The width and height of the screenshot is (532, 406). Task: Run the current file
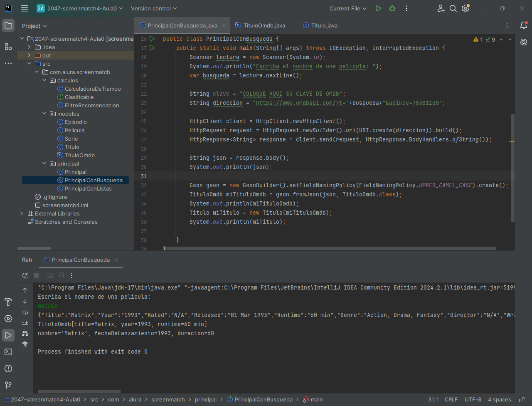(x=378, y=8)
